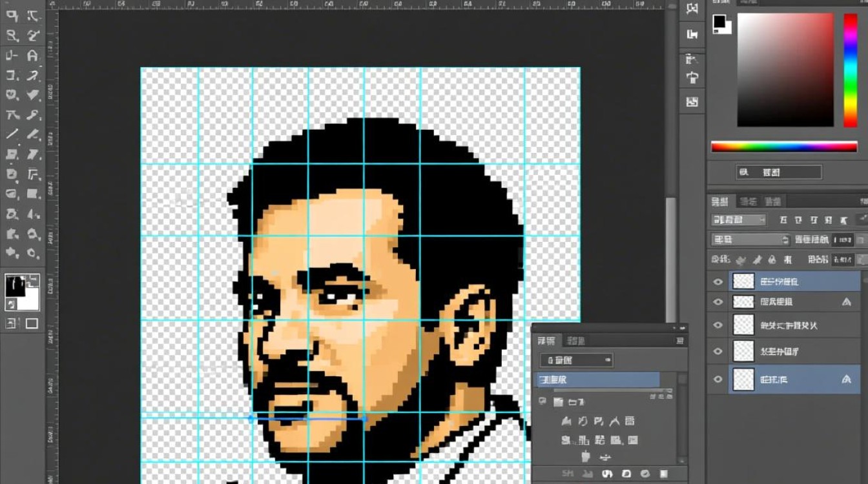Click the padlock lock-all icon in layers panel
This screenshot has width=868, height=484.
[x=772, y=259]
